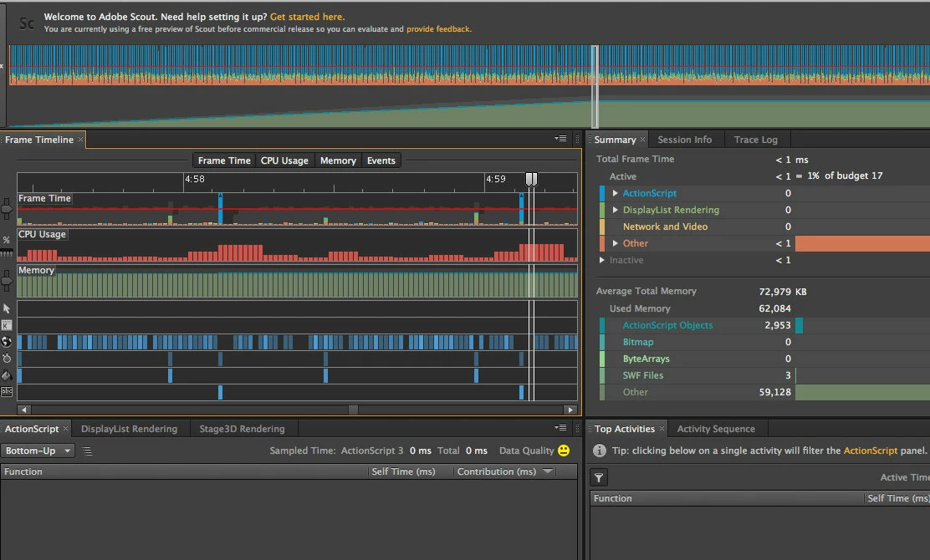Click the session overview selection marker
The height and width of the screenshot is (560, 930).
point(595,86)
